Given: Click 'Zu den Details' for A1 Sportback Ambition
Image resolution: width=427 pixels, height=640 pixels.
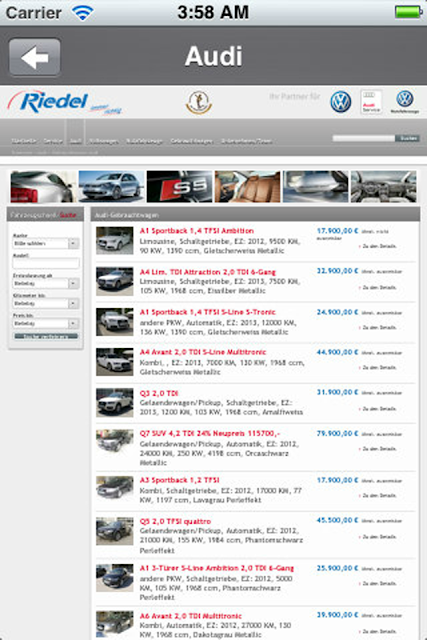Looking at the screenshot, I should (378, 246).
